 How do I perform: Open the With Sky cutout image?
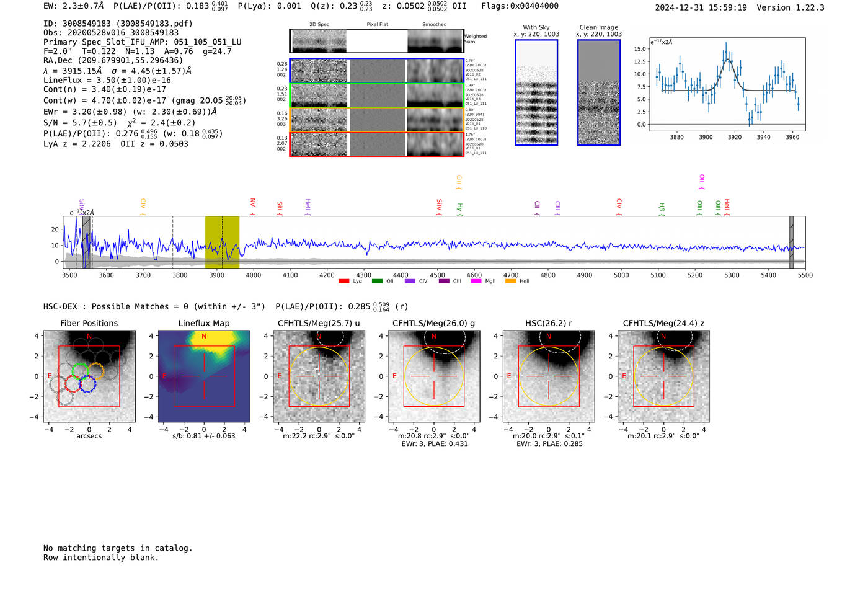pos(536,92)
